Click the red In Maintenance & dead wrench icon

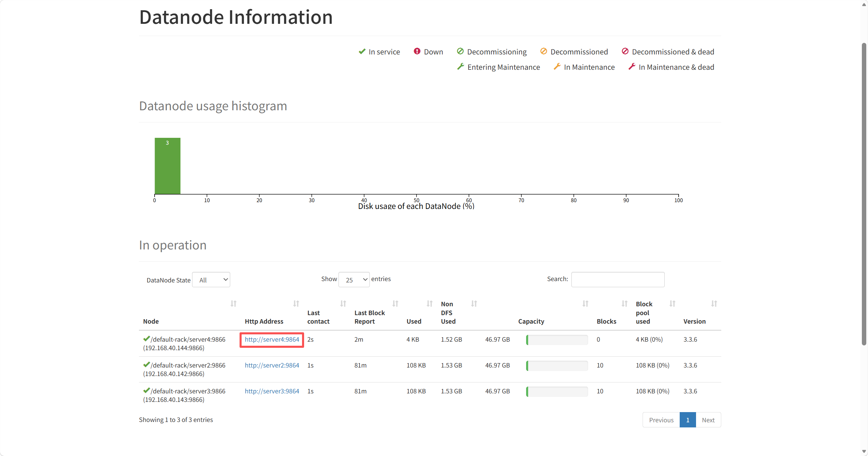pyautogui.click(x=632, y=66)
